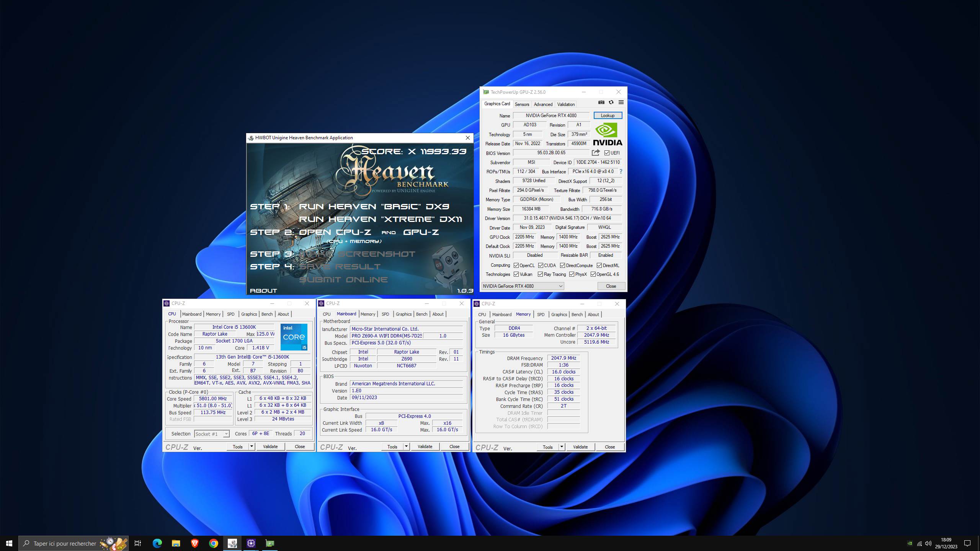
Task: Open the volume tray icon
Action: coord(928,543)
